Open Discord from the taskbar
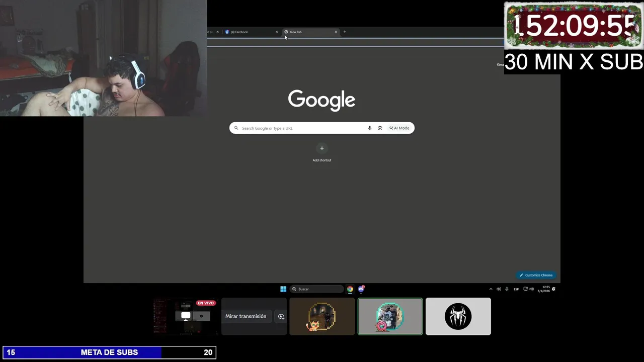 [361, 289]
